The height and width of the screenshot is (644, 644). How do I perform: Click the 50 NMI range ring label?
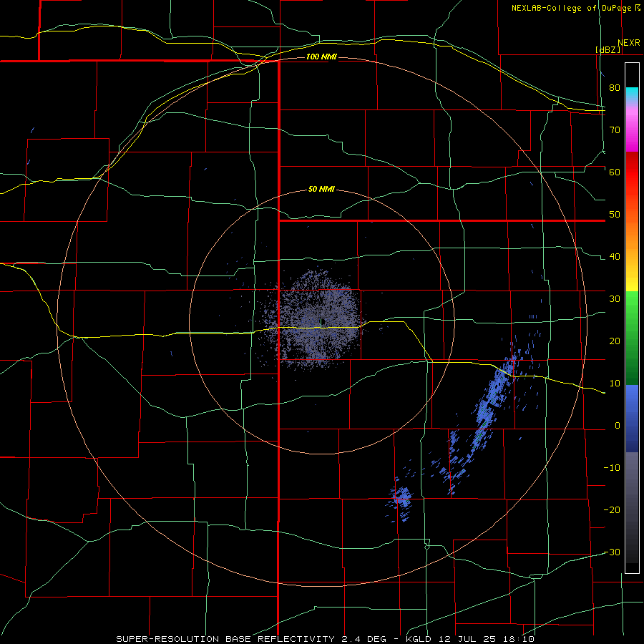tap(321, 190)
